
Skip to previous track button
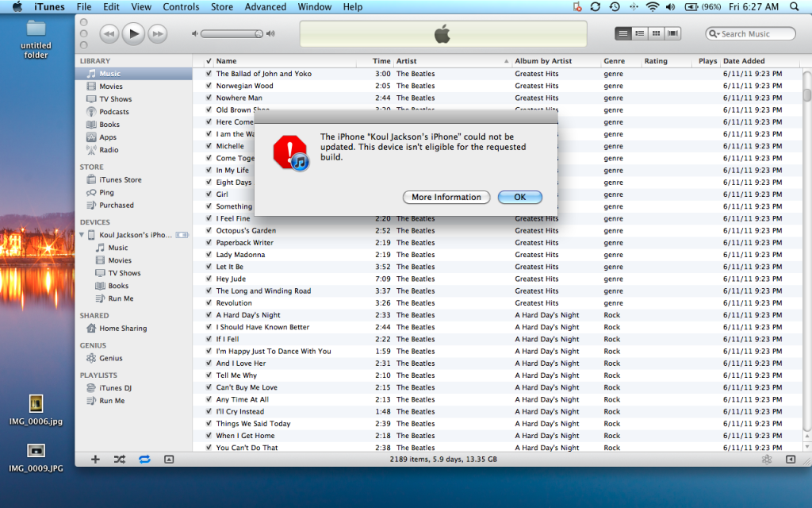point(109,34)
